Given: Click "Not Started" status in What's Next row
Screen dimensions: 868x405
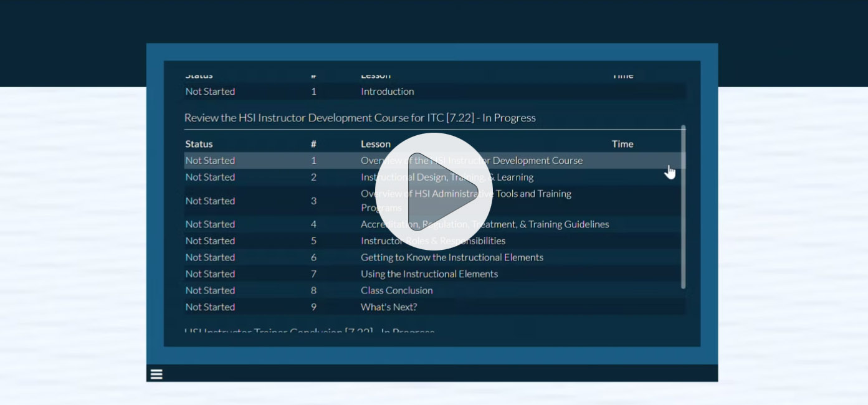Looking at the screenshot, I should click(210, 307).
